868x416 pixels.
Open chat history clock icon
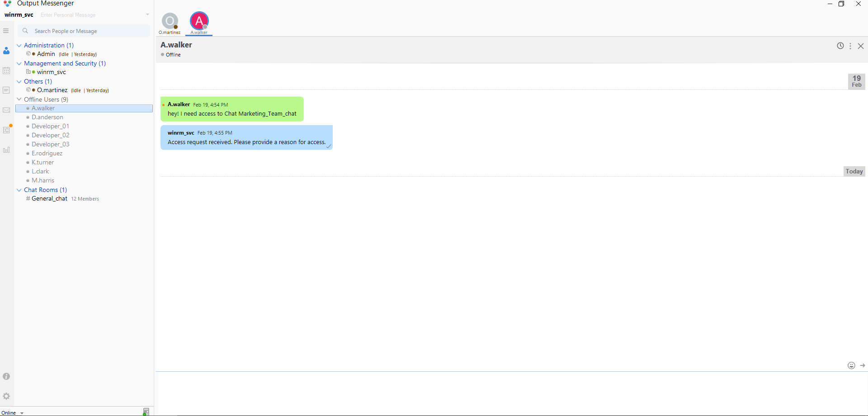point(840,46)
